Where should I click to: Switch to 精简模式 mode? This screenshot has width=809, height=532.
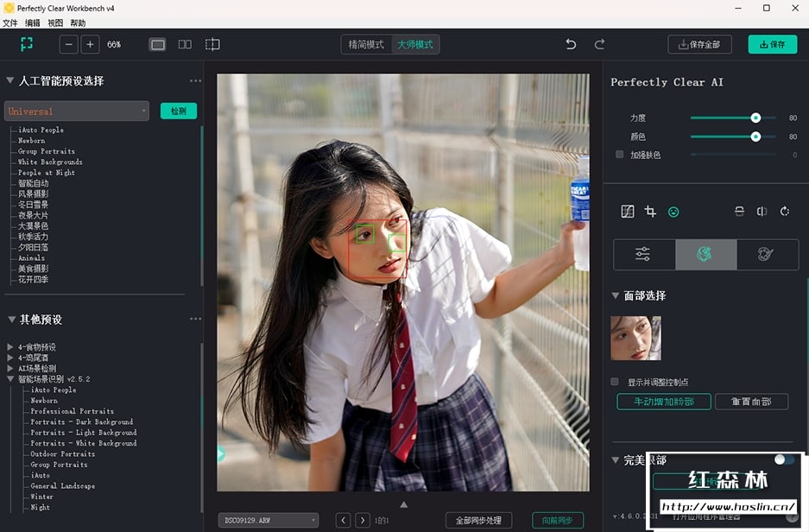(366, 44)
